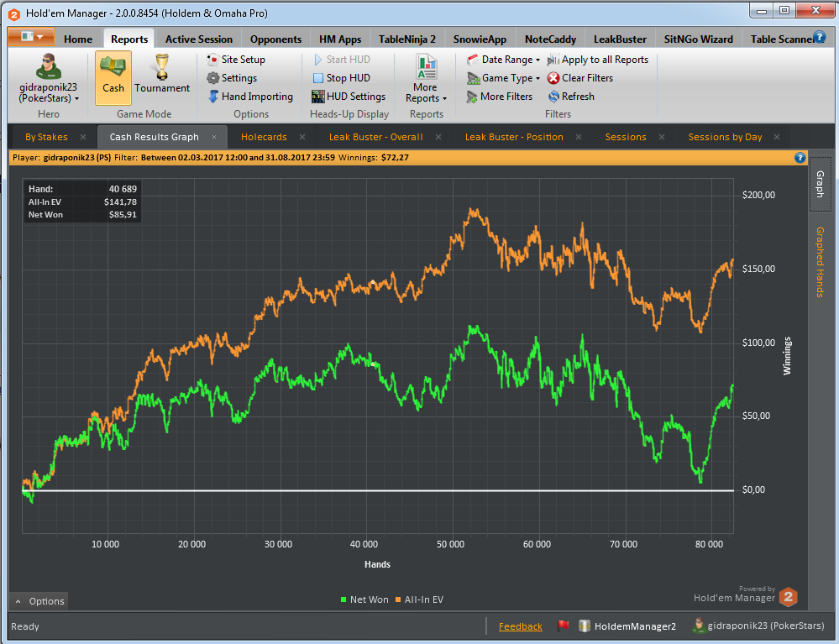Open Settings options
Image resolution: width=839 pixels, height=644 pixels.
point(233,78)
